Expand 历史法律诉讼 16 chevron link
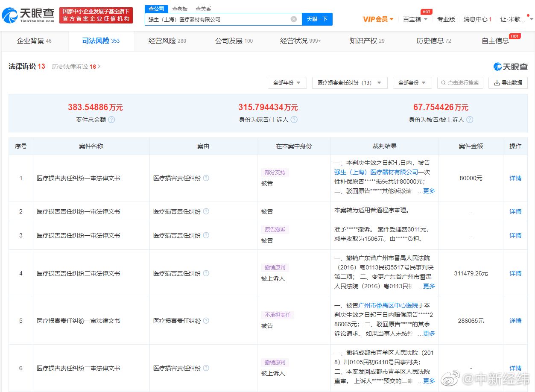 76,67
